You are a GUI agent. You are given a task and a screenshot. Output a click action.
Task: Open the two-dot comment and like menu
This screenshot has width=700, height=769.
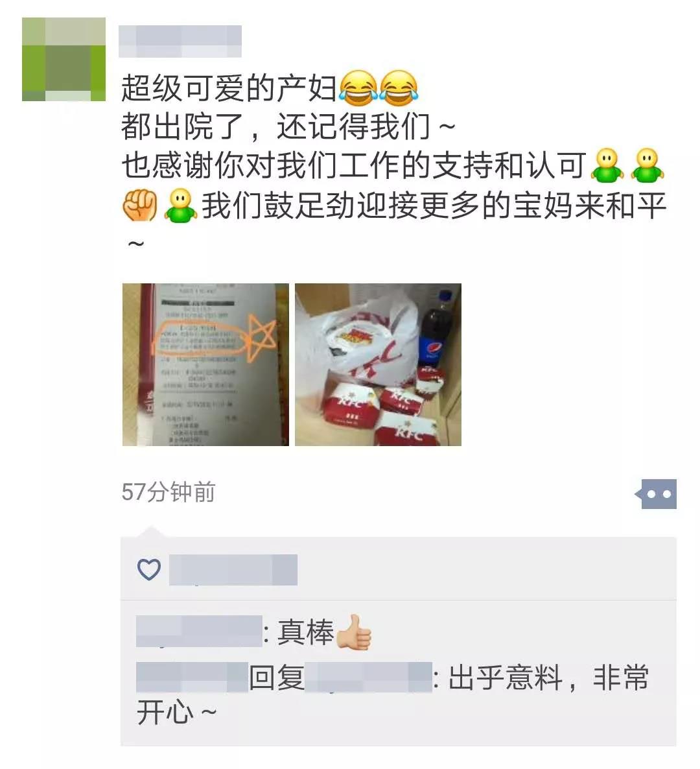pyautogui.click(x=656, y=494)
